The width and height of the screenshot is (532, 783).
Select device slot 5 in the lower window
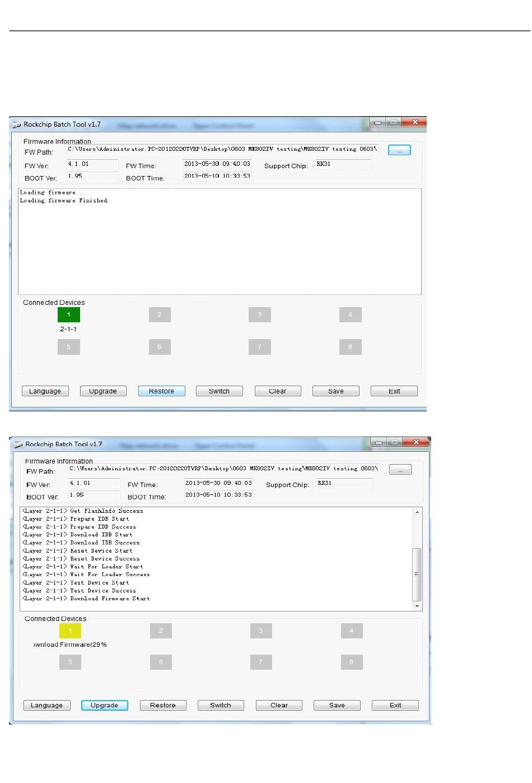tap(70, 662)
